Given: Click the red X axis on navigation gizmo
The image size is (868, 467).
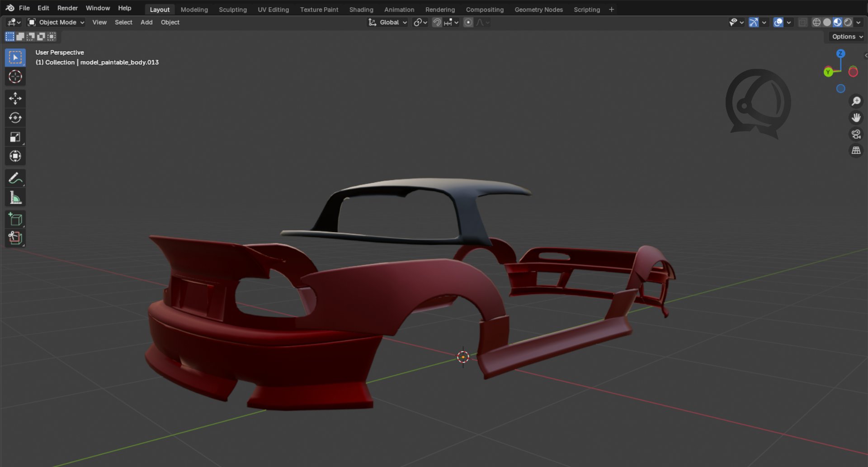Looking at the screenshot, I should [854, 71].
